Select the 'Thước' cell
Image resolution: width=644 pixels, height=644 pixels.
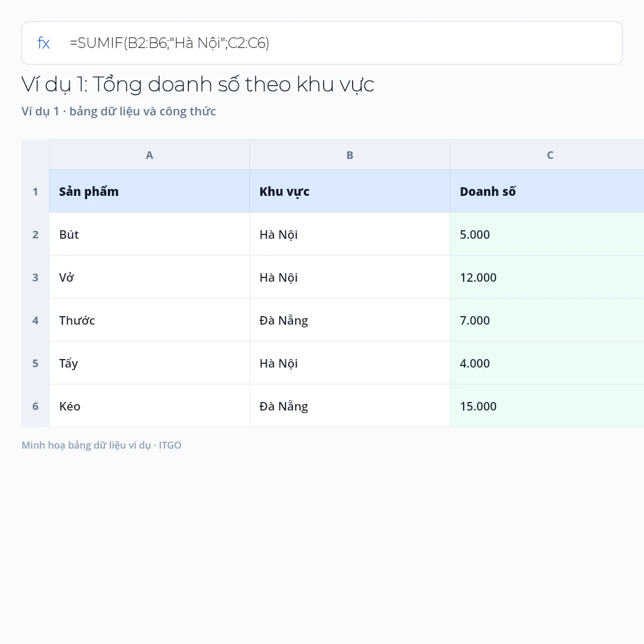click(150, 320)
